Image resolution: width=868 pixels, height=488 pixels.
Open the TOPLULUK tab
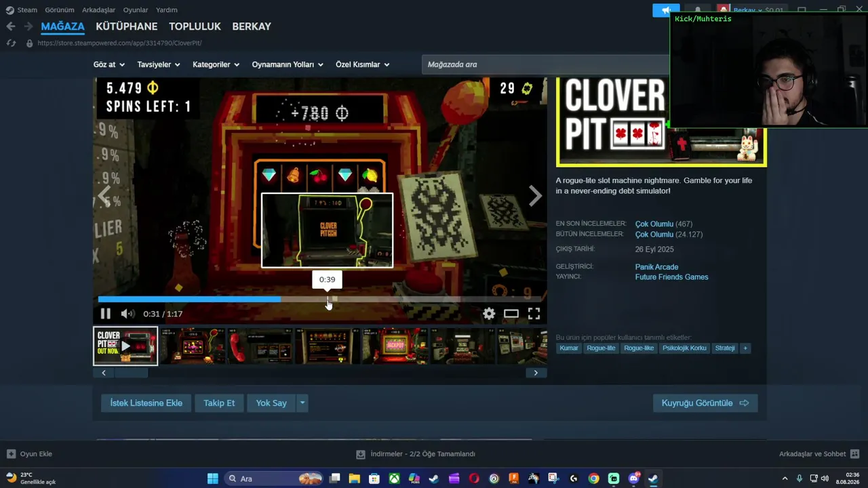pyautogui.click(x=195, y=26)
